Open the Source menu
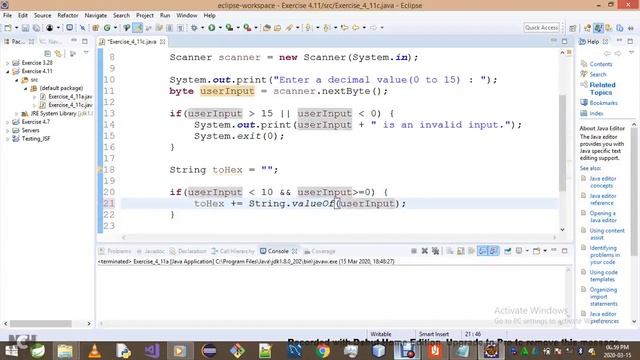This screenshot has height=360, width=640. [42, 15]
